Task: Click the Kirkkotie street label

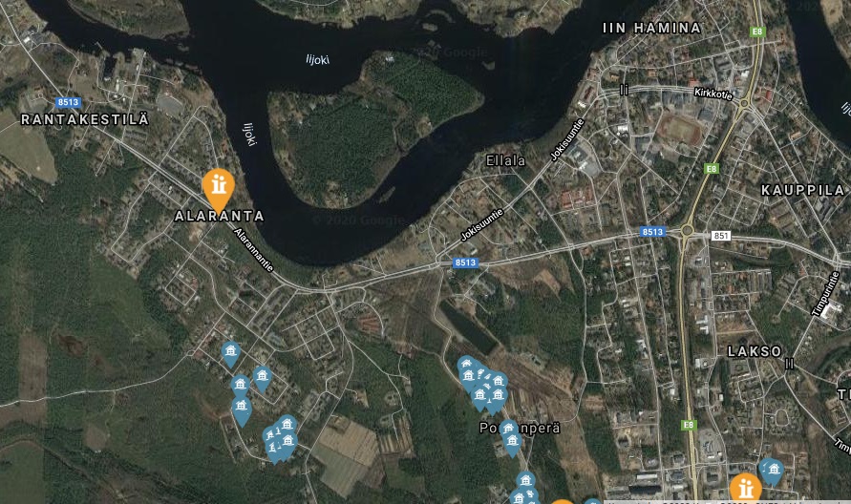Action: 713,94
